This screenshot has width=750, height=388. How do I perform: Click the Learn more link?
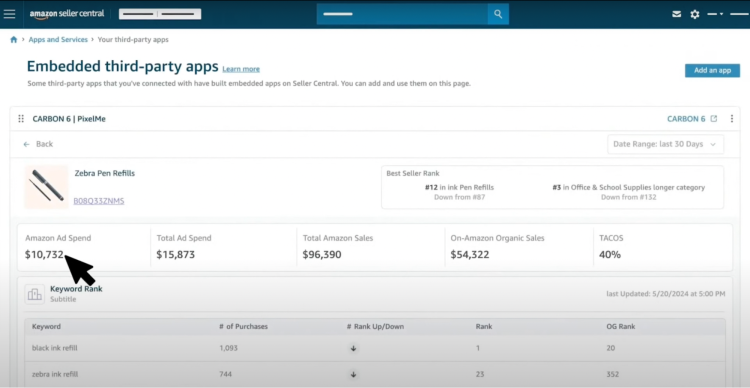(241, 69)
